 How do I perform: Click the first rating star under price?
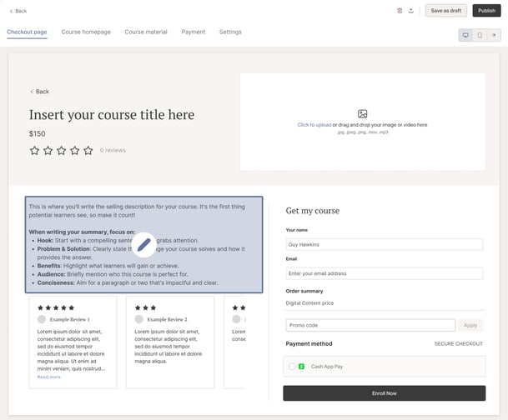tap(35, 151)
